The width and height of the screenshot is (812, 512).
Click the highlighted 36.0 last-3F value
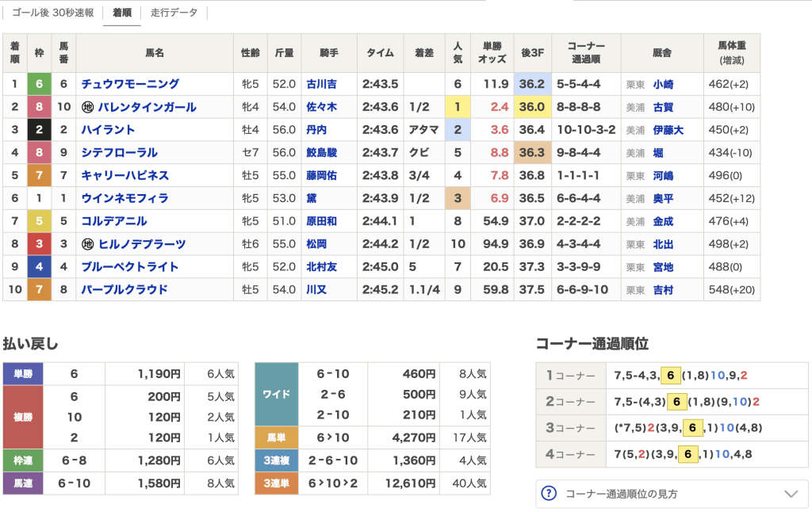click(532, 107)
